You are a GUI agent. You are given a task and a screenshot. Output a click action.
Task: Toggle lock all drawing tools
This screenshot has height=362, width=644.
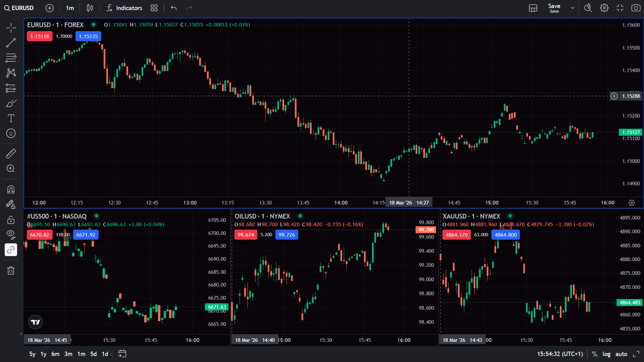(x=11, y=220)
